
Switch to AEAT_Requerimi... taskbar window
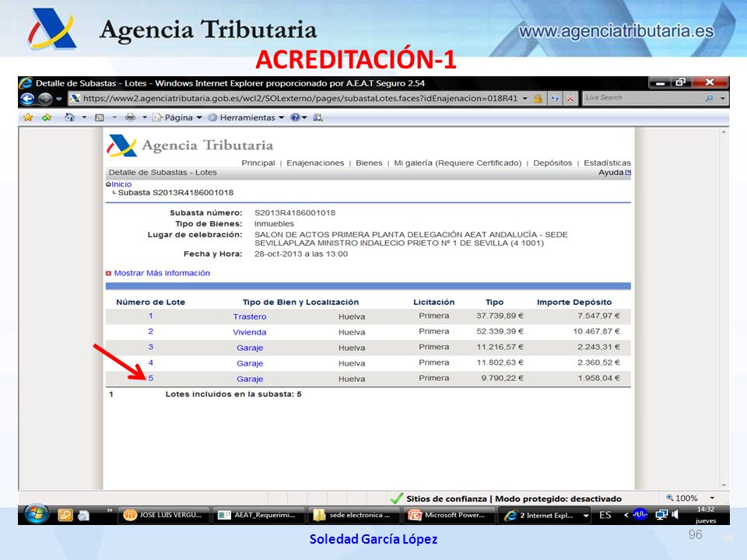258,515
